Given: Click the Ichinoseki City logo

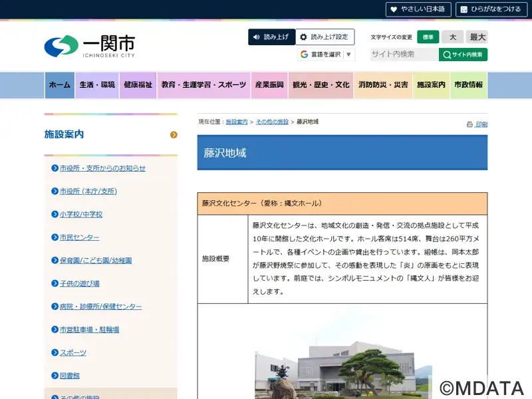Looking at the screenshot, I should (90, 46).
